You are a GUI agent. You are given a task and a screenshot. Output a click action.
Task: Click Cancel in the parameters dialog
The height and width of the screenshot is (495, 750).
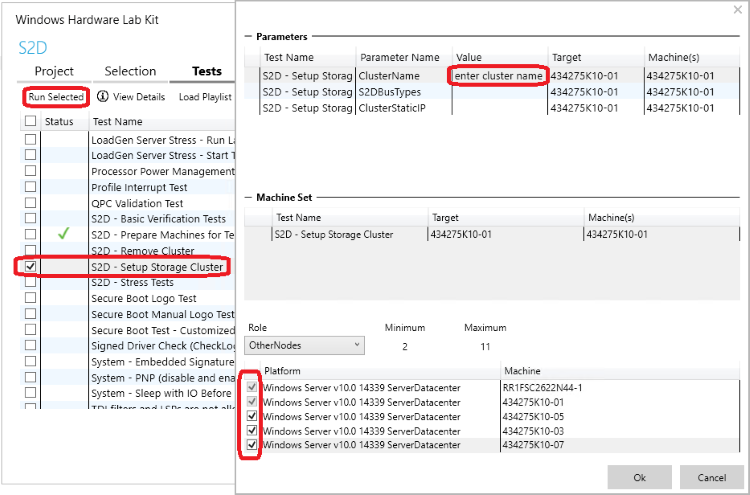[x=711, y=477]
